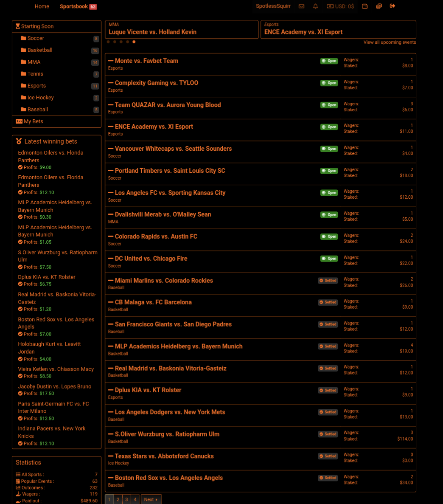Open the Los Angeles FC vs. Sporting Kansas City event
Image resolution: width=443 pixels, height=504 pixels.
click(170, 193)
